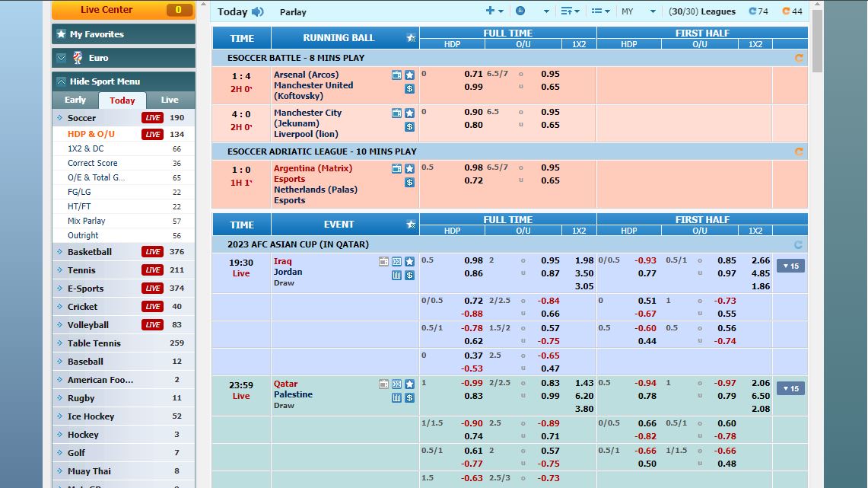
Task: Switch to the Live tab in sport menu
Action: tap(170, 100)
